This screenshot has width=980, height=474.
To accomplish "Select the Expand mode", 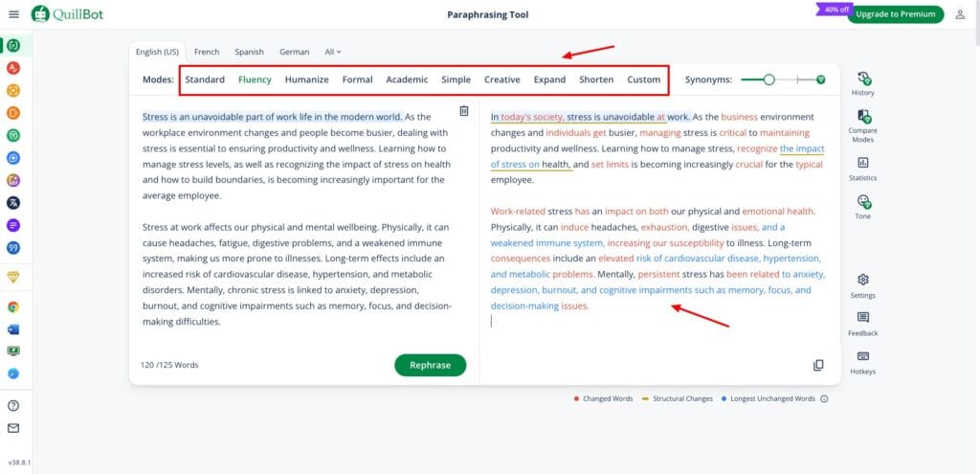I will [x=550, y=79].
